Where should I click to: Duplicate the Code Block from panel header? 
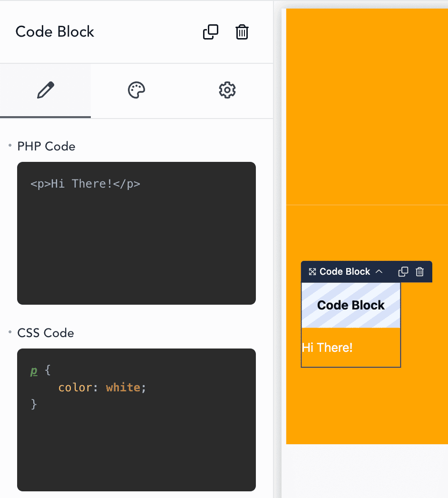(x=211, y=32)
